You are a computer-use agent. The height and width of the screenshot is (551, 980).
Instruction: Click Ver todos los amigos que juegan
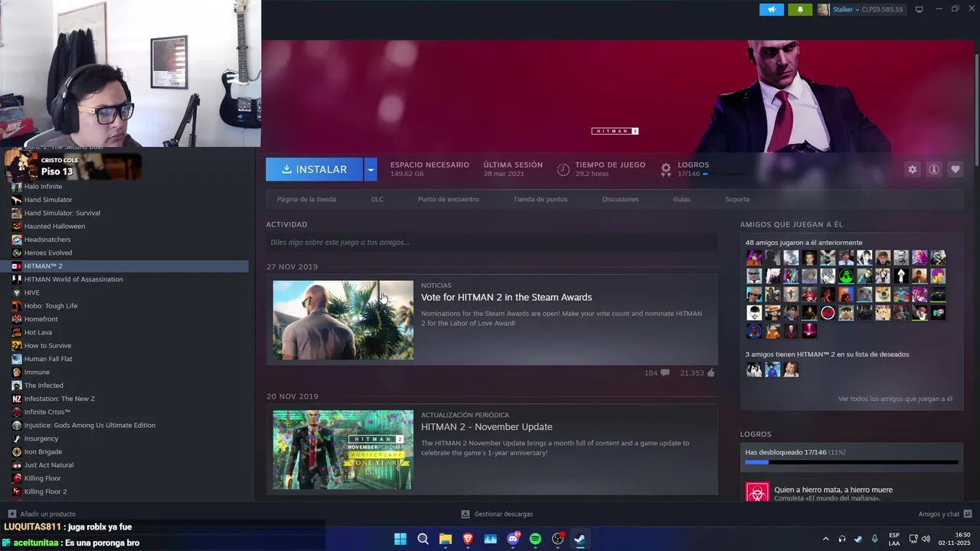coord(895,399)
